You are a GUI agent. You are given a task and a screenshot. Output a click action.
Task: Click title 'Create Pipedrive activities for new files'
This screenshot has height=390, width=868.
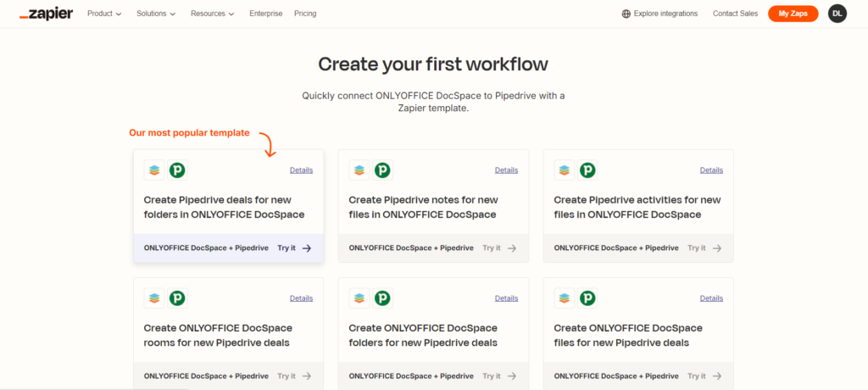(x=637, y=207)
